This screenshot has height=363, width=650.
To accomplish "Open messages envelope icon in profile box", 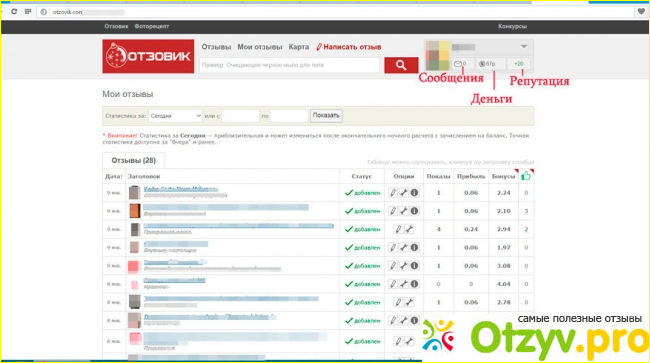I will pyautogui.click(x=458, y=64).
